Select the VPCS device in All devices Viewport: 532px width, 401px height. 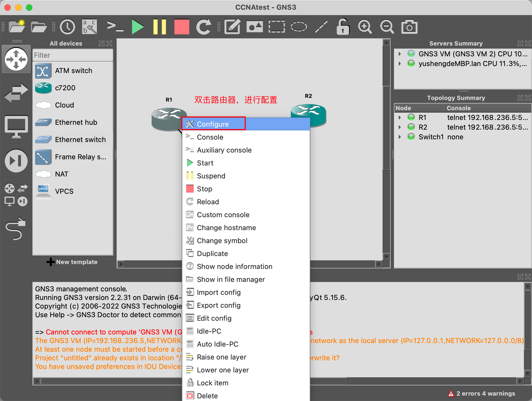point(64,191)
